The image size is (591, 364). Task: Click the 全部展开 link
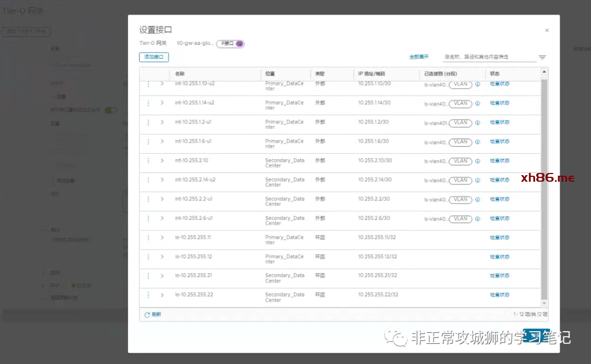point(419,57)
